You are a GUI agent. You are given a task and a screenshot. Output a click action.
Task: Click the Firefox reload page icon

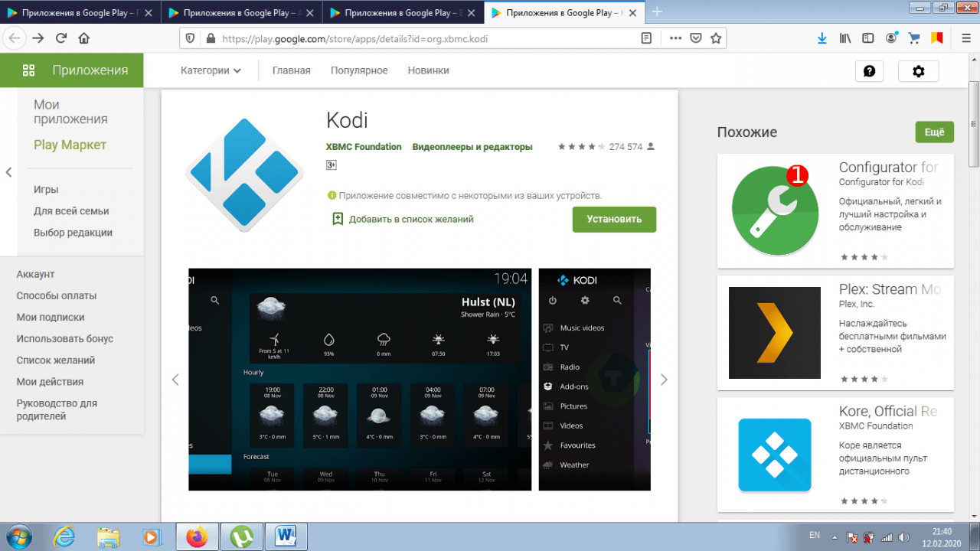tap(61, 38)
